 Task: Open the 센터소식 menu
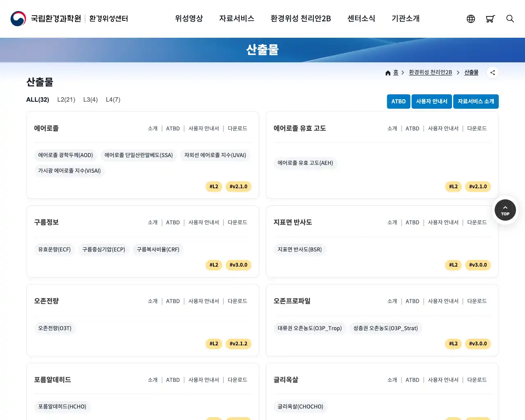(361, 18)
